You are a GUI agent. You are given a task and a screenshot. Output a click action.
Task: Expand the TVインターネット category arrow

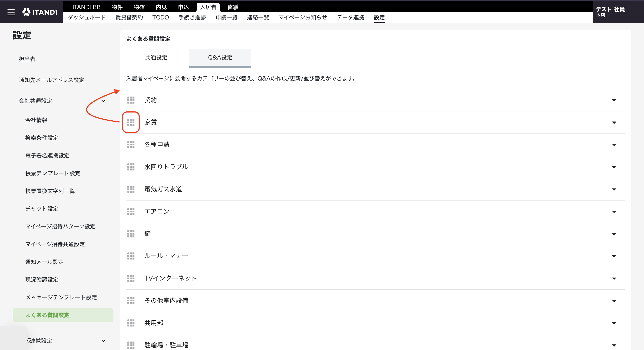pos(614,279)
